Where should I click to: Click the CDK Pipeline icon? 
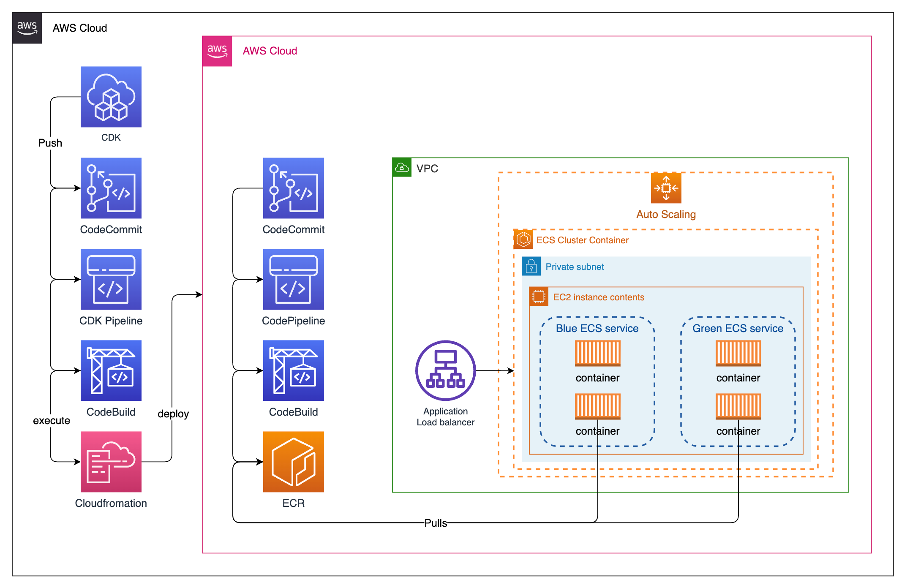click(111, 279)
